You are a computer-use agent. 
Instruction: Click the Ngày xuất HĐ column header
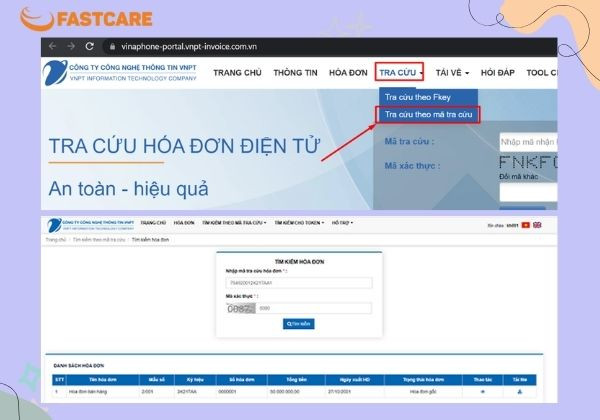pyautogui.click(x=355, y=380)
